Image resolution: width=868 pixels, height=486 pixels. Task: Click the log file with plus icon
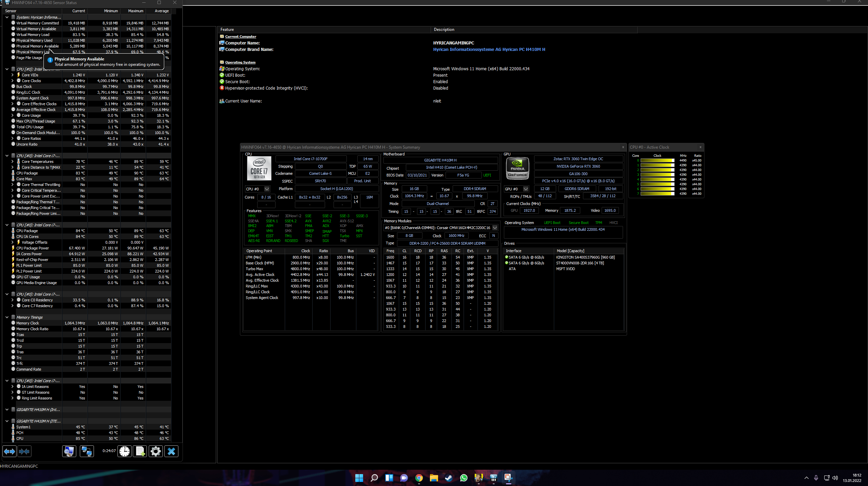coord(140,451)
